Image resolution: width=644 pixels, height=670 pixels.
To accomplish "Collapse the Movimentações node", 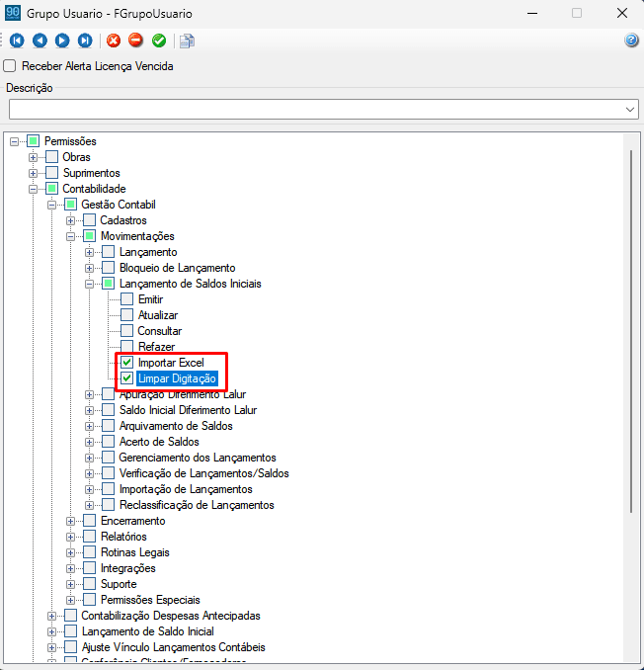I will 70,236.
